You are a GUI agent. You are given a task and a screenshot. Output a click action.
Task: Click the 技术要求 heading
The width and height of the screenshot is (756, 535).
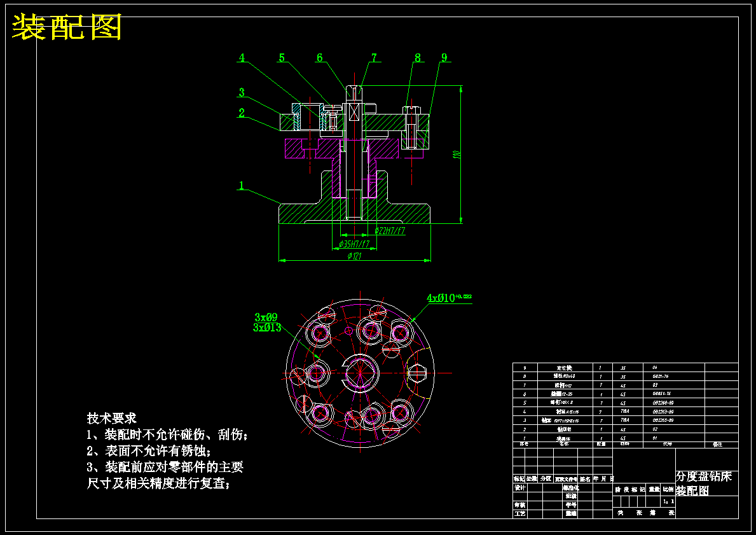(112, 418)
